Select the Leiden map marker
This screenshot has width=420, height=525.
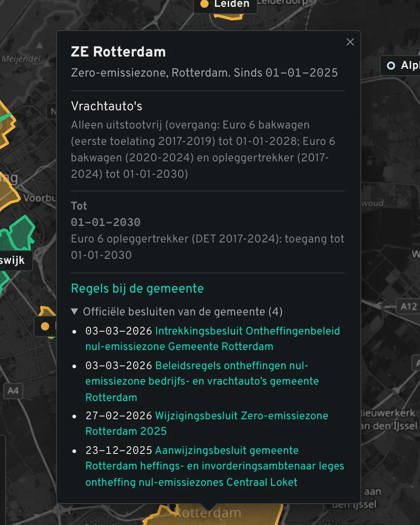225,4
